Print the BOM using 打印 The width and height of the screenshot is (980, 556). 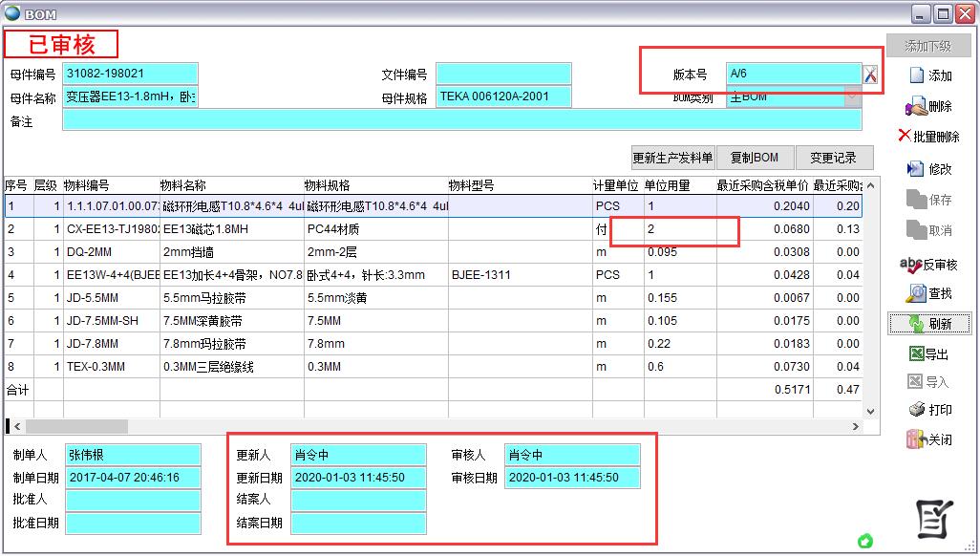[929, 410]
